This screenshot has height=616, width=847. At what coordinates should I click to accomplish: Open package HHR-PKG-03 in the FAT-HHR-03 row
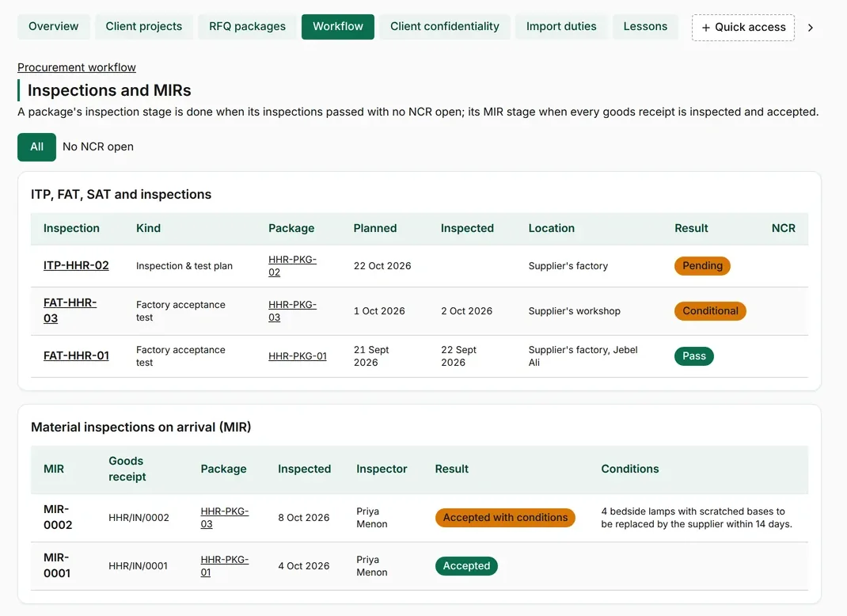pos(292,311)
